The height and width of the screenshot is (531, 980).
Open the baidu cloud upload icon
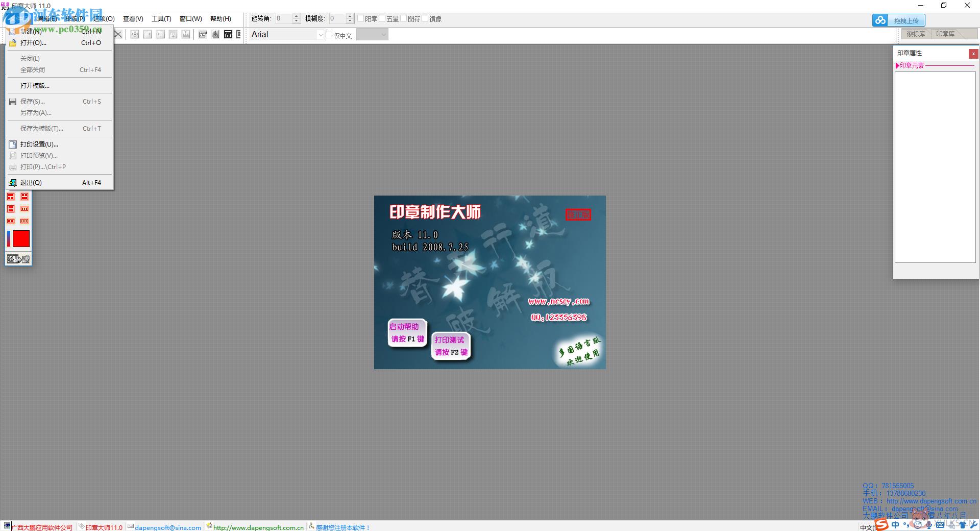click(880, 20)
